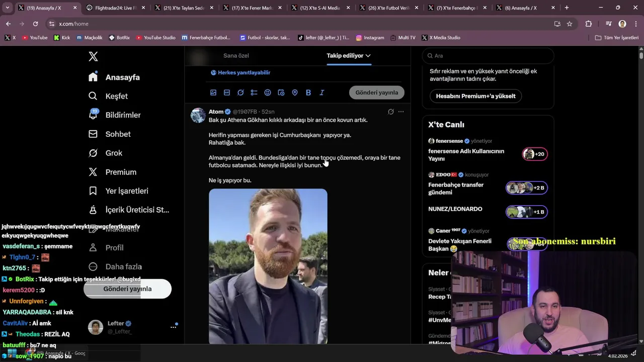
Task: Click Grok enhance icon in composer
Action: point(240,93)
